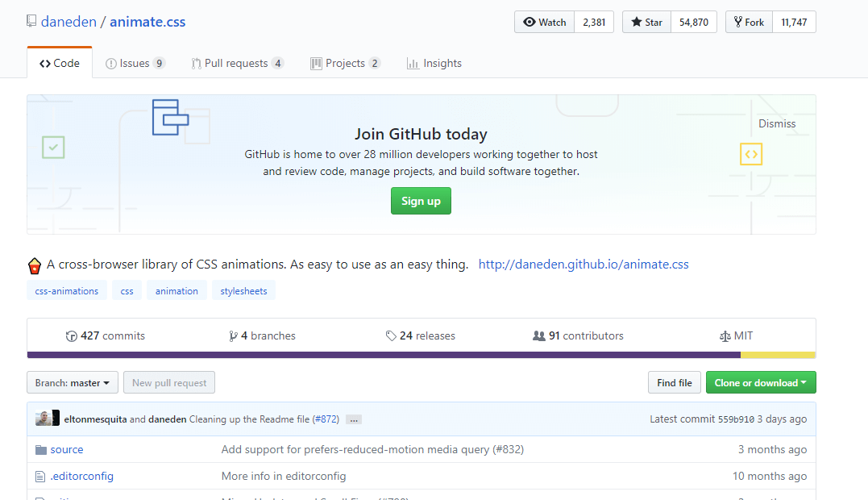Switch to the Code tab
The height and width of the screenshot is (500, 868).
[x=59, y=63]
